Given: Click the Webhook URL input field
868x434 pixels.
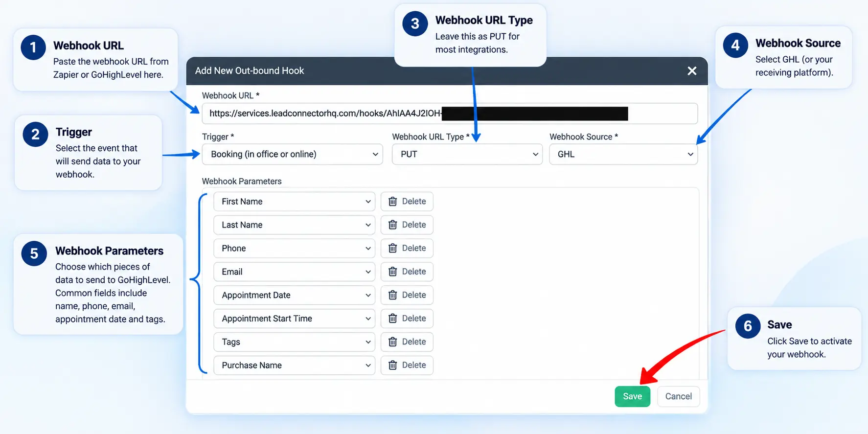Looking at the screenshot, I should tap(450, 114).
